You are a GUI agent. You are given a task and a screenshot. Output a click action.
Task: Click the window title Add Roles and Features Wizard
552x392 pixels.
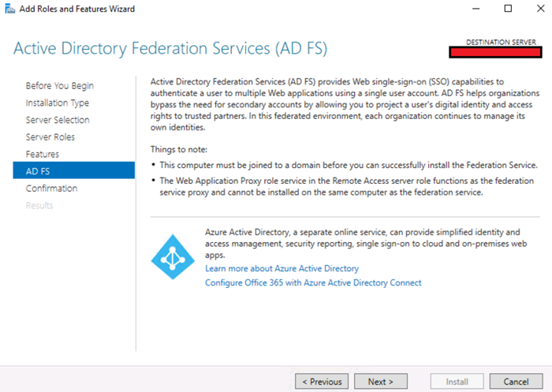coord(77,9)
